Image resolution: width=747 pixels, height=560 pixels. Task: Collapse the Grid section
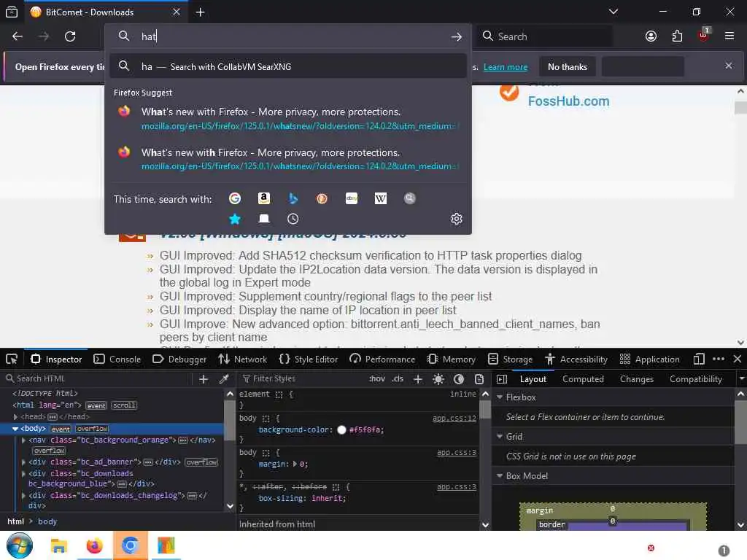[500, 437]
